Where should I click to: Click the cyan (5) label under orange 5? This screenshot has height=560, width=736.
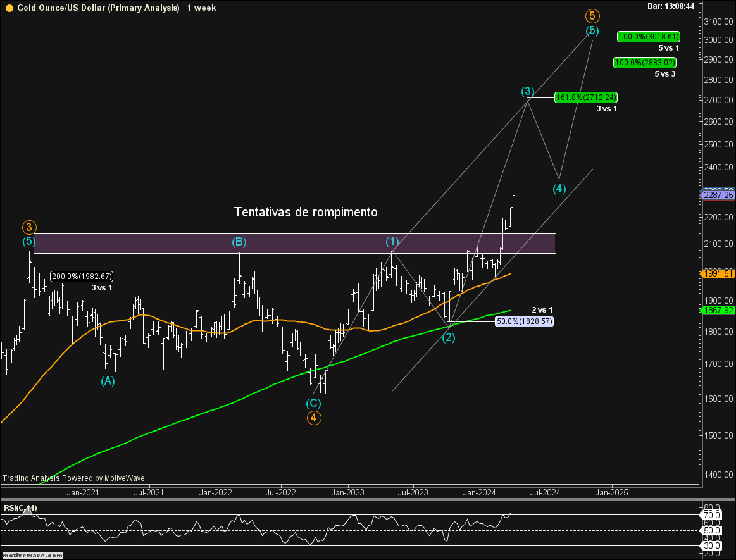[x=592, y=30]
